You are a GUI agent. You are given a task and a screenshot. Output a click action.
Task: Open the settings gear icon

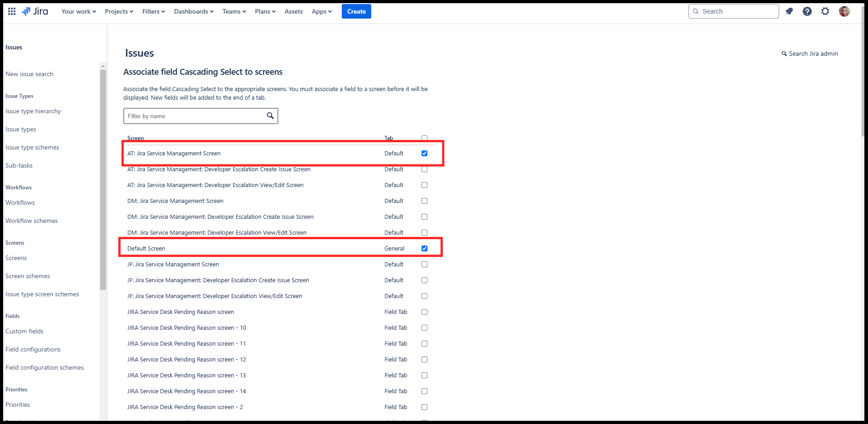825,11
